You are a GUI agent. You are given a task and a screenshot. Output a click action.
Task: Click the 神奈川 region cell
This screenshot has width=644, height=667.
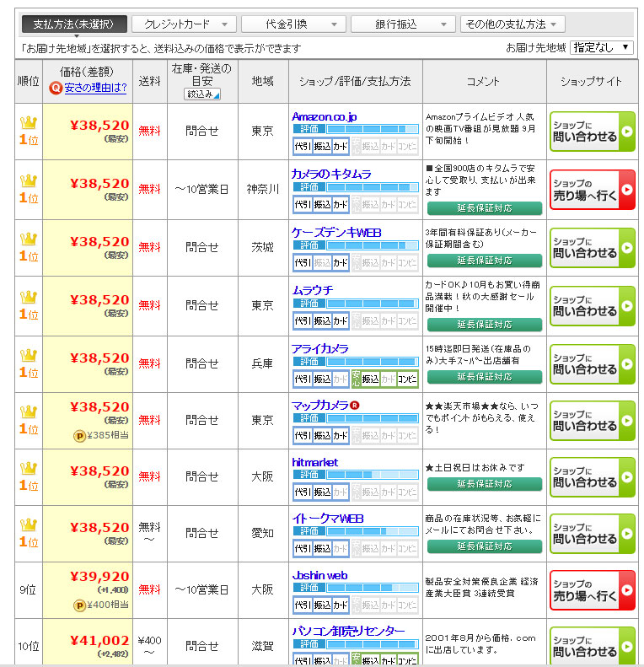pos(263,189)
